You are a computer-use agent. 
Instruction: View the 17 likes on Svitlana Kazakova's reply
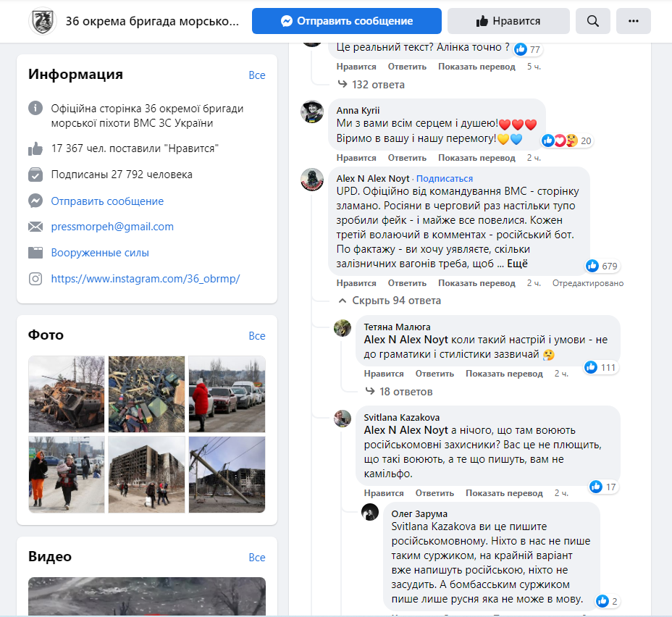pyautogui.click(x=603, y=487)
